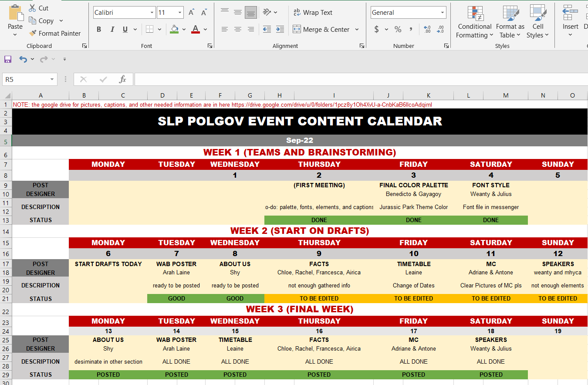Screen dimensions: 588x385
Task: Click the Insert Function fx button
Action: [x=123, y=79]
